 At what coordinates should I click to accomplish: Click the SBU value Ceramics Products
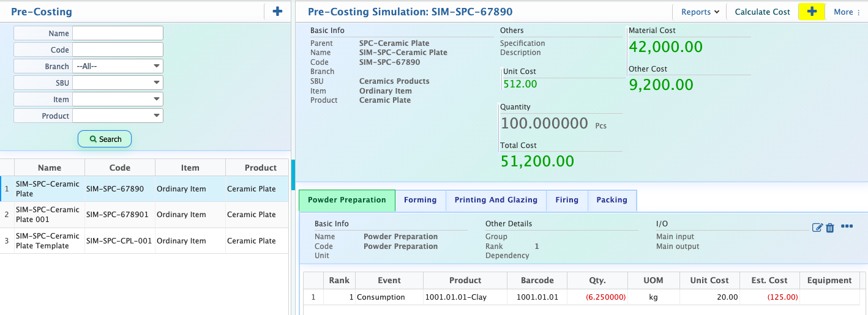pos(394,81)
